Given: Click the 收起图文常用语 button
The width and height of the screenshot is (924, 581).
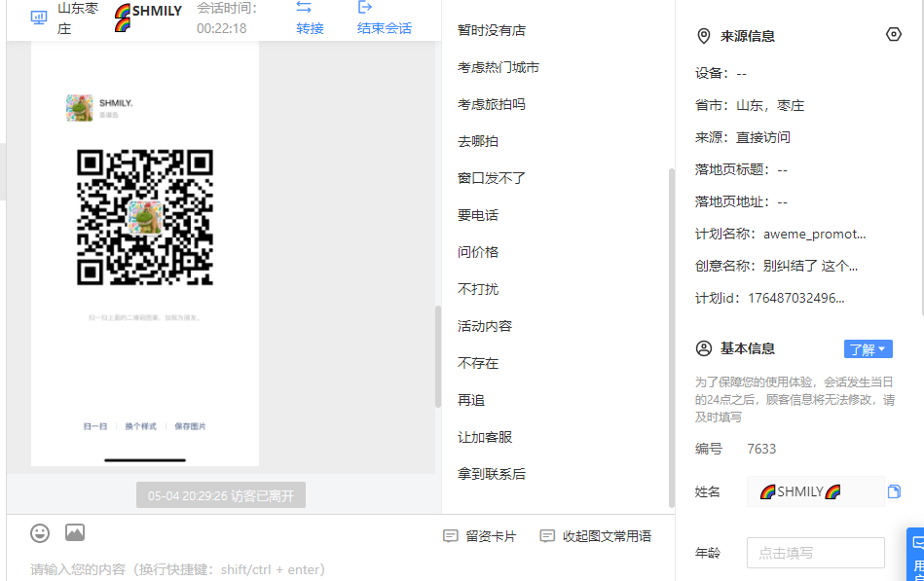Looking at the screenshot, I should click(x=596, y=536).
